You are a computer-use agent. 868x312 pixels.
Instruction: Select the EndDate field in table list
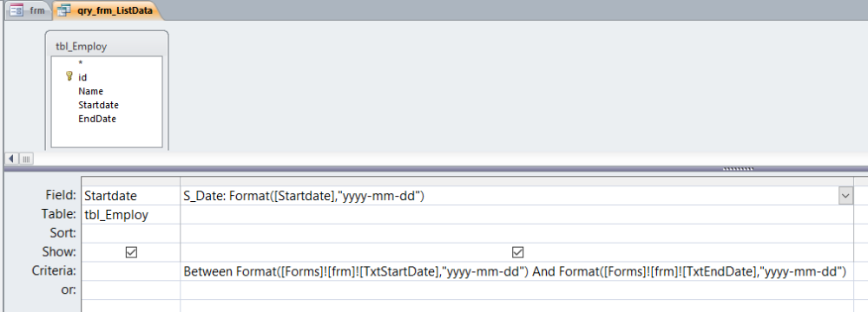pos(97,119)
